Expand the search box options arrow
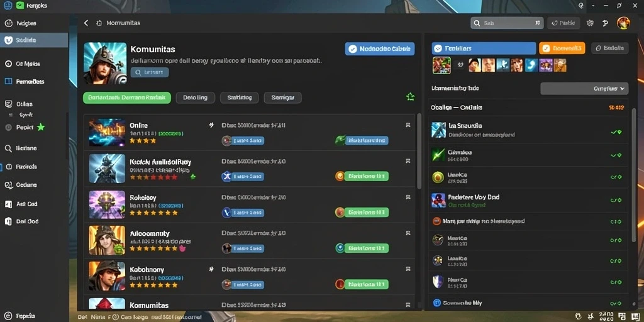This screenshot has width=644, height=322. coord(538,23)
